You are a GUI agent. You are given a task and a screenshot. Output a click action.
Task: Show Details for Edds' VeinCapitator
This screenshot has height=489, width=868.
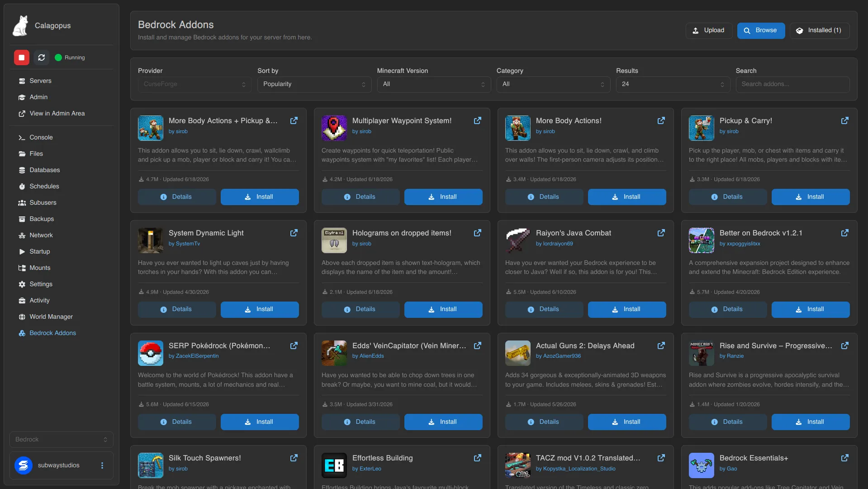click(x=360, y=422)
